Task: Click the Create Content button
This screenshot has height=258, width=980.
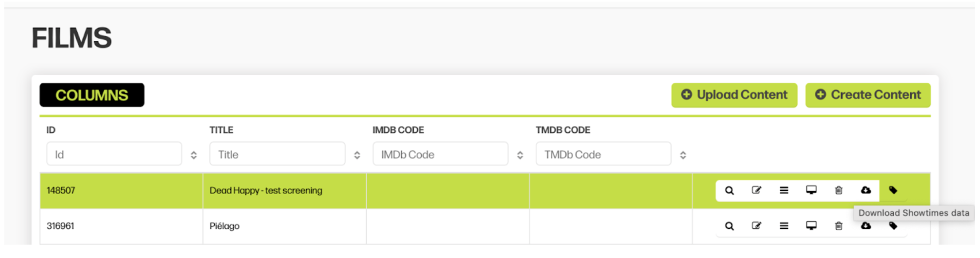Action: [x=868, y=95]
